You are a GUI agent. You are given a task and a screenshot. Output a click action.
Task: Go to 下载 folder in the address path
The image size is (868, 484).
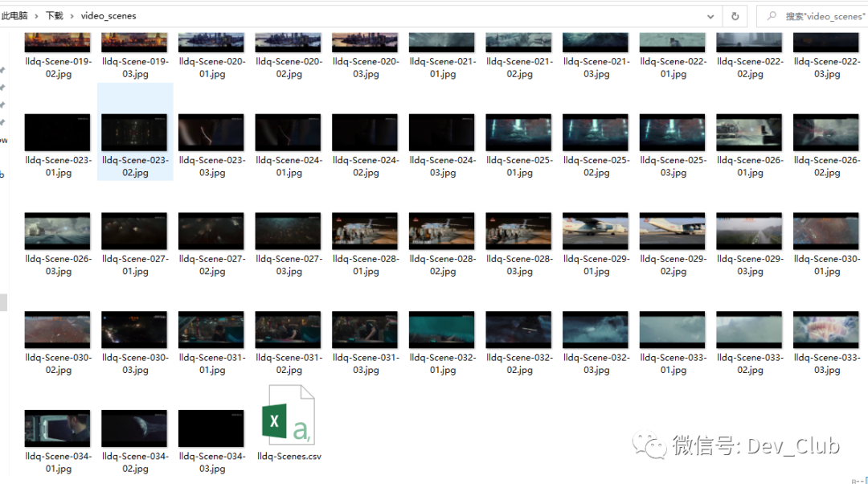tap(55, 15)
